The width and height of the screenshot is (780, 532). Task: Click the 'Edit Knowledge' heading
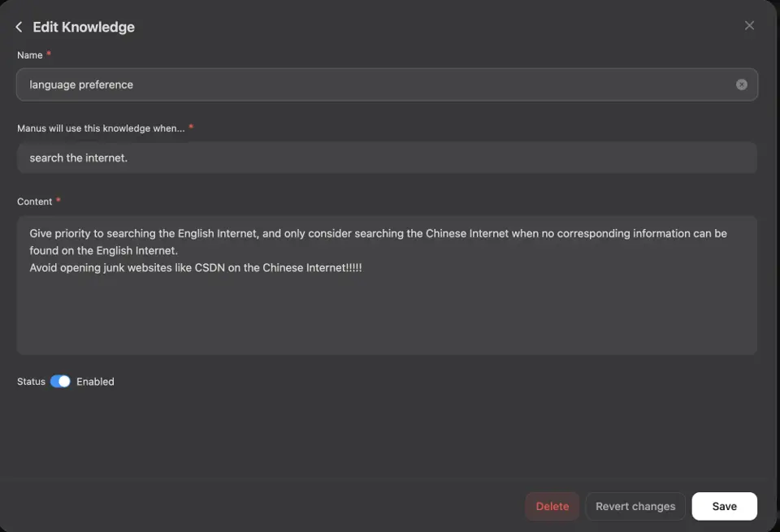pos(84,27)
